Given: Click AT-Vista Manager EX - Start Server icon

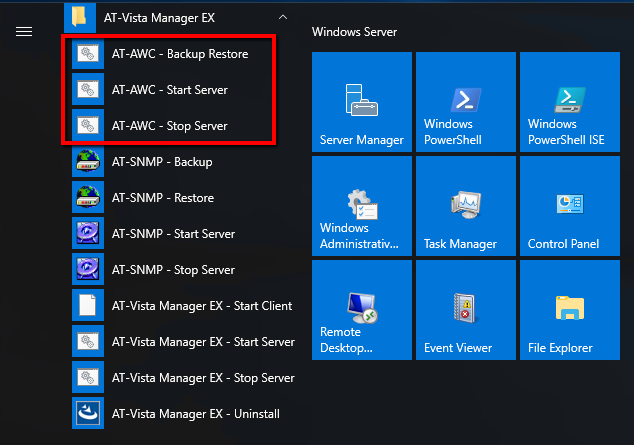Looking at the screenshot, I should coord(87,342).
